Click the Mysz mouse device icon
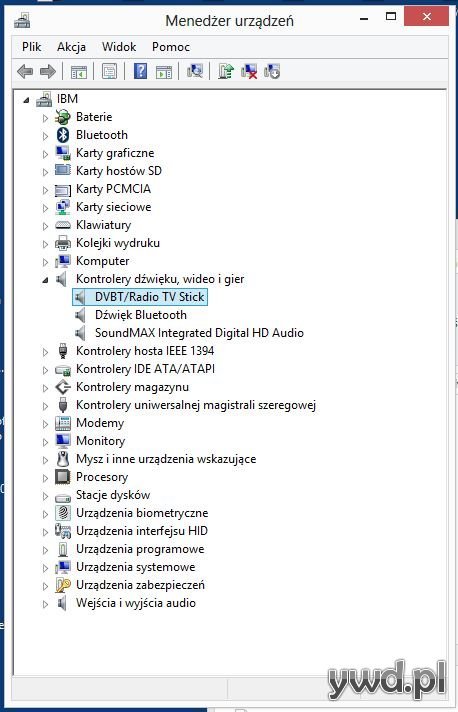Viewport: 458px width, 712px height. pos(63,459)
